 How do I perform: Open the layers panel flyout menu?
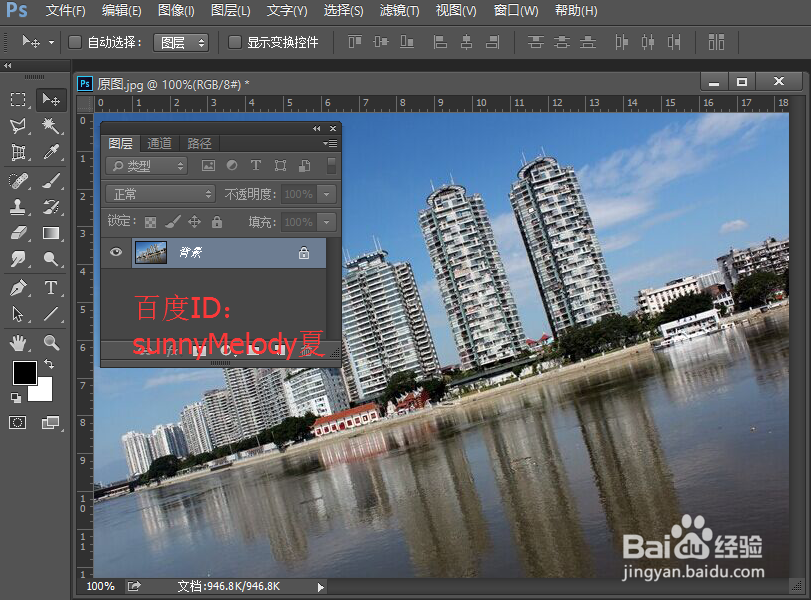click(x=330, y=143)
